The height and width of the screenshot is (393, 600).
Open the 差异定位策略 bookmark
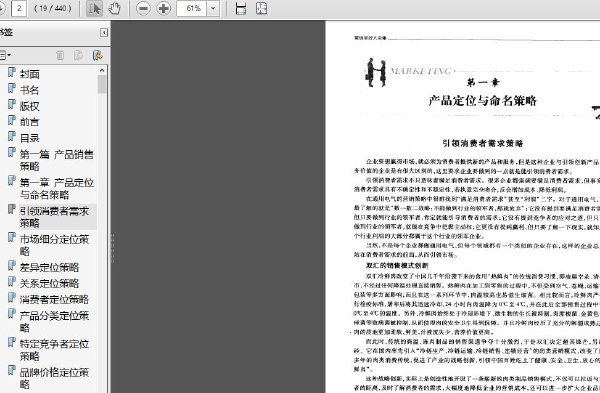49,267
